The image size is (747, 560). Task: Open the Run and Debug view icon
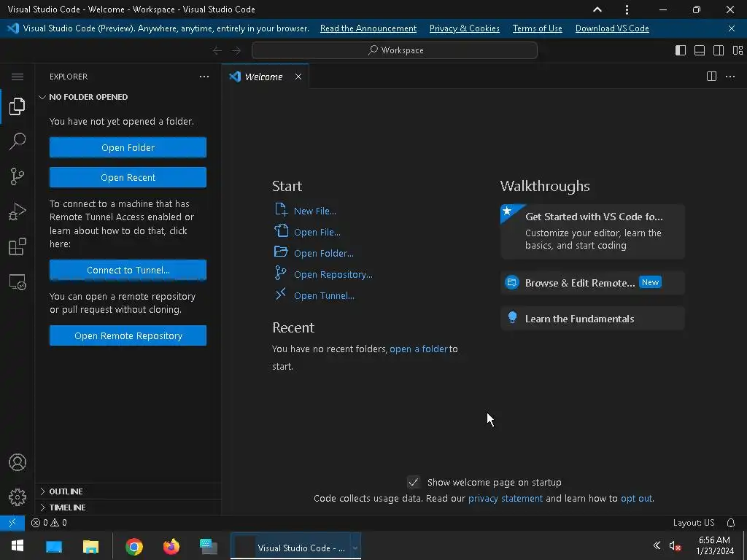[x=18, y=212]
